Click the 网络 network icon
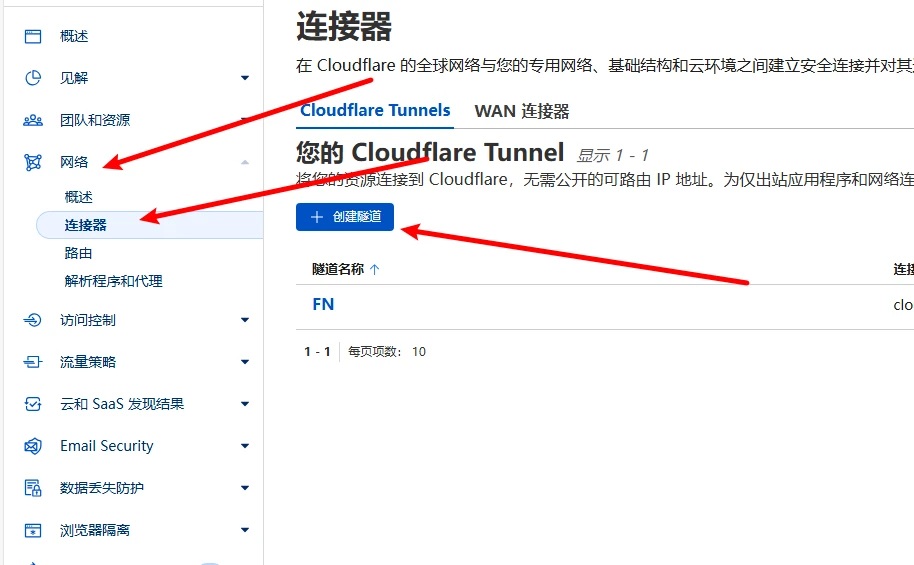Image resolution: width=914 pixels, height=565 pixels. [33, 162]
